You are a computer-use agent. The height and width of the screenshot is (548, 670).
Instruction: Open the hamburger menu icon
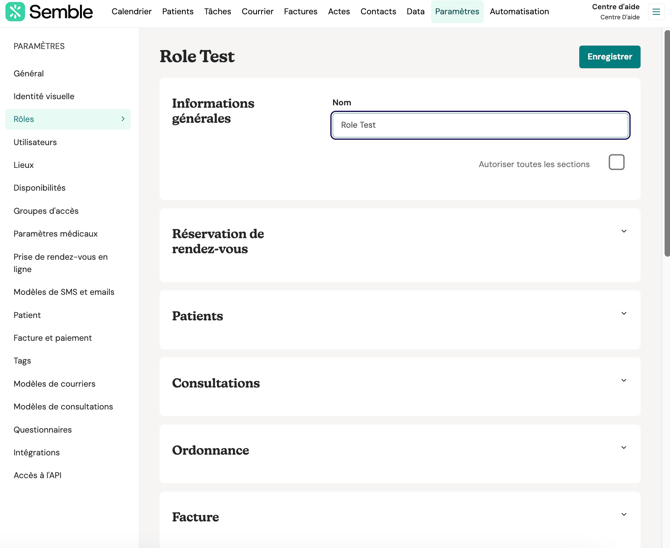pos(656,12)
